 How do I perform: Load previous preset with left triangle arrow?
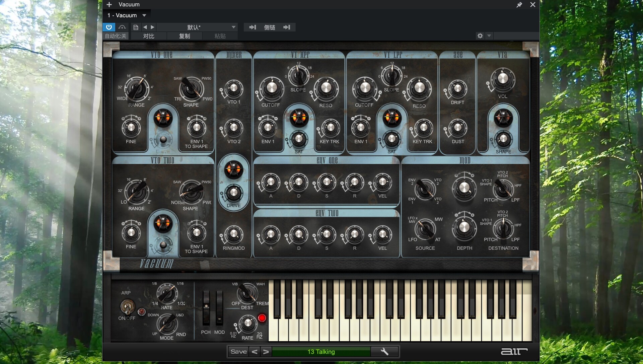point(145,27)
